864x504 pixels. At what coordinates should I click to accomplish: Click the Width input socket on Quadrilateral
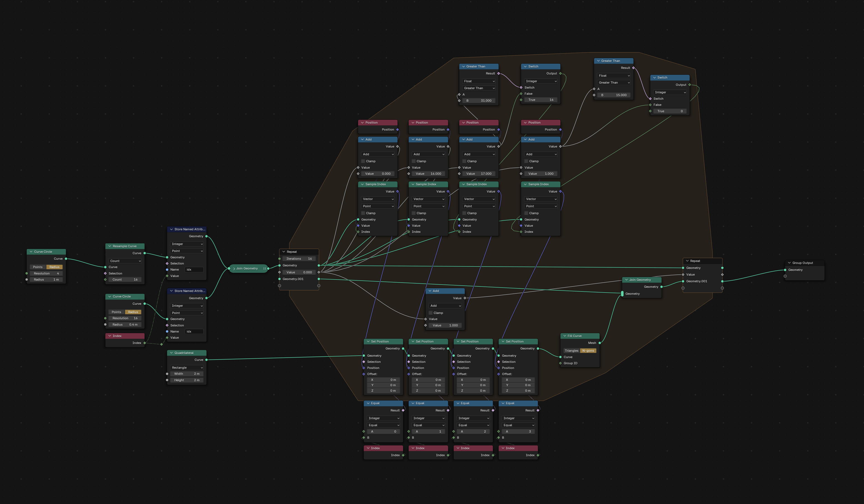point(167,374)
